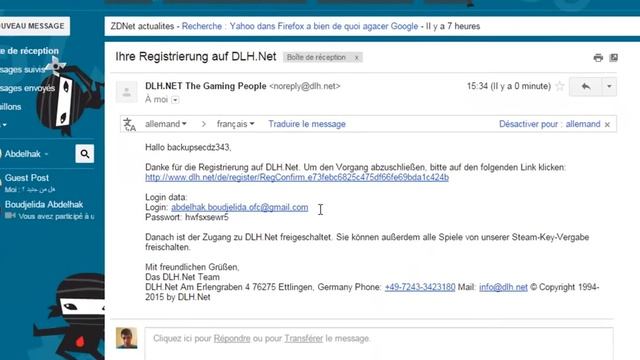The image size is (640, 360).
Task: Open Messages envoyés folder
Action: point(27,88)
